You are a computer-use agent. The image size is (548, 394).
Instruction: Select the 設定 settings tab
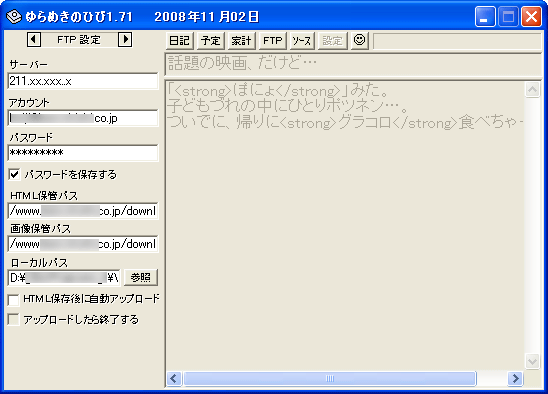pyautogui.click(x=332, y=41)
